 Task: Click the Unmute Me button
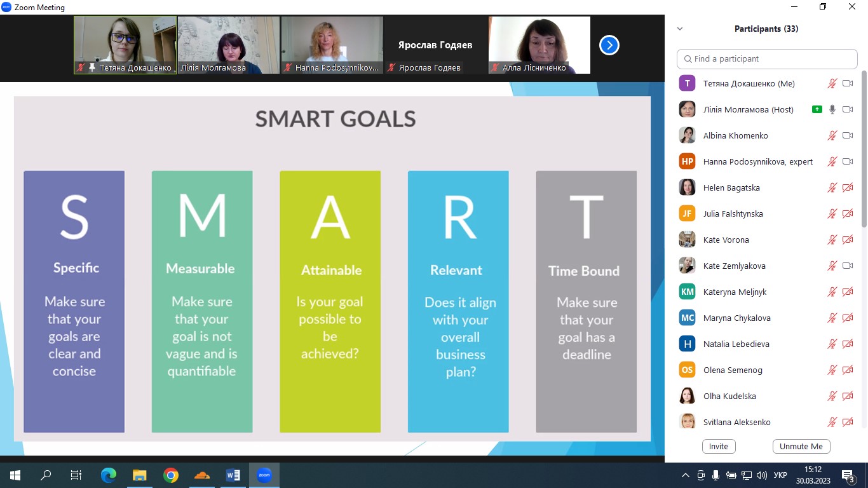click(801, 446)
